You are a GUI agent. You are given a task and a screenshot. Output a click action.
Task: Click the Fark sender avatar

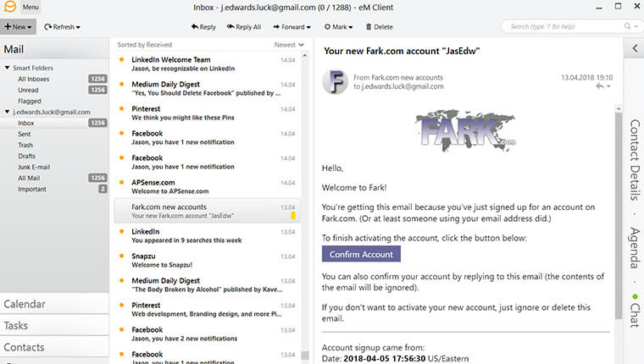pos(336,81)
